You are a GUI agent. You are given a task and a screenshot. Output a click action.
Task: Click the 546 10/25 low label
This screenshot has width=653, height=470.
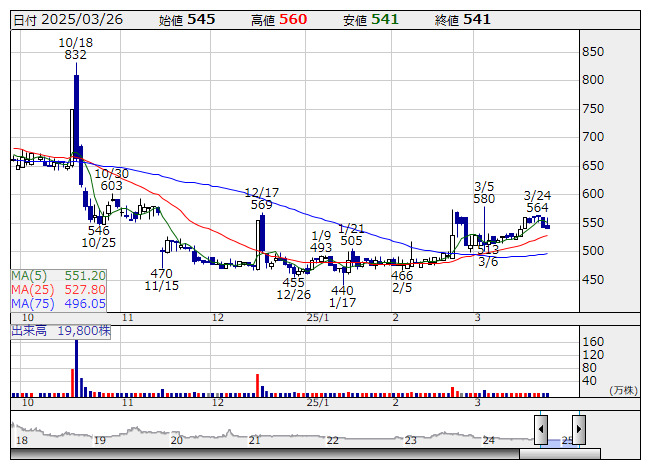click(99, 236)
